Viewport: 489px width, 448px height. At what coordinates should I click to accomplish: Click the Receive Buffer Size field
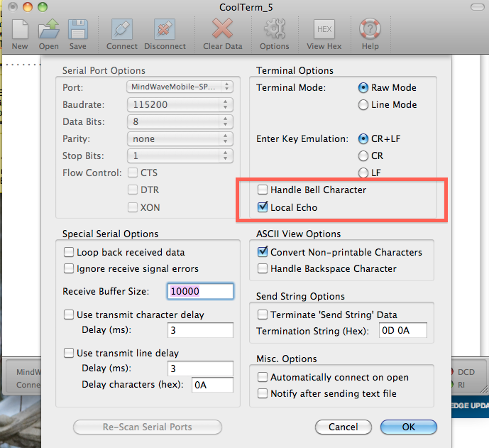tap(200, 291)
